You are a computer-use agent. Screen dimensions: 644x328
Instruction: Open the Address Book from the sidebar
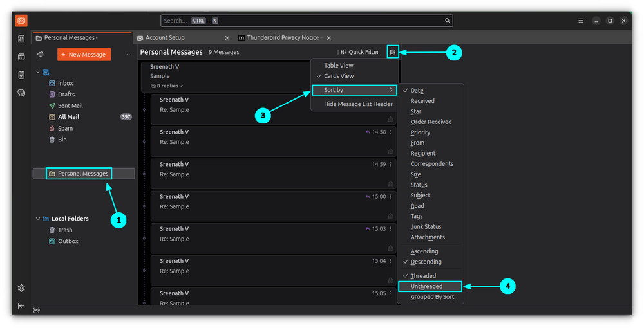[21, 39]
